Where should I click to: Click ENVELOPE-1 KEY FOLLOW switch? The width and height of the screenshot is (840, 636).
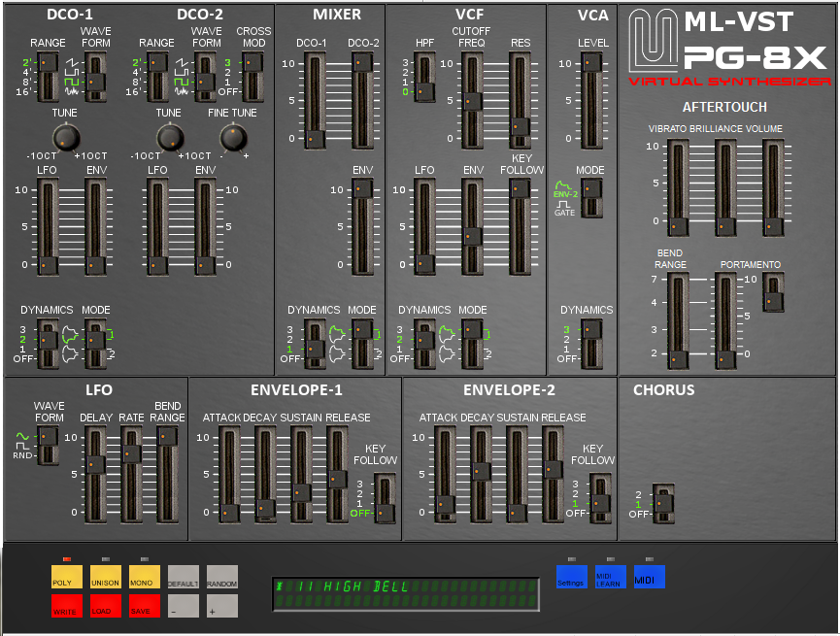tap(385, 498)
